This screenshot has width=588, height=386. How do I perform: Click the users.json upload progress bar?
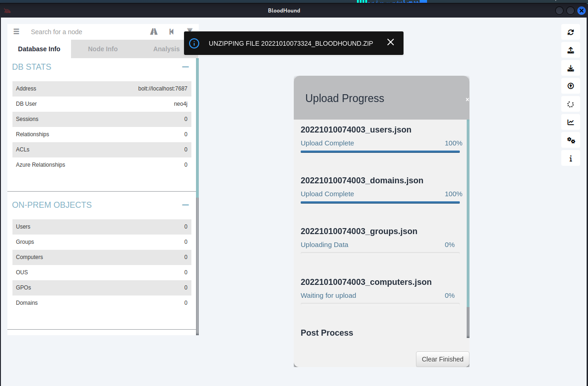coord(380,151)
